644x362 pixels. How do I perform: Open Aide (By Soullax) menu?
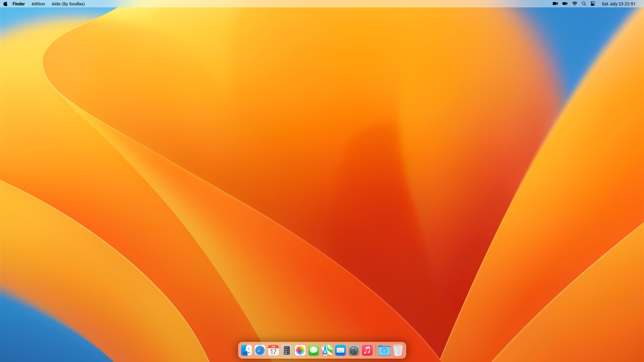(x=68, y=4)
